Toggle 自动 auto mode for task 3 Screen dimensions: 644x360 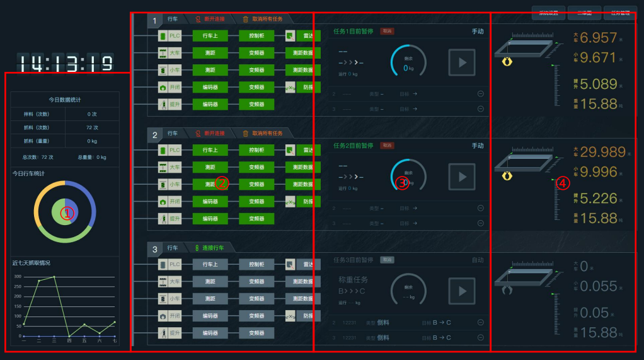(478, 260)
